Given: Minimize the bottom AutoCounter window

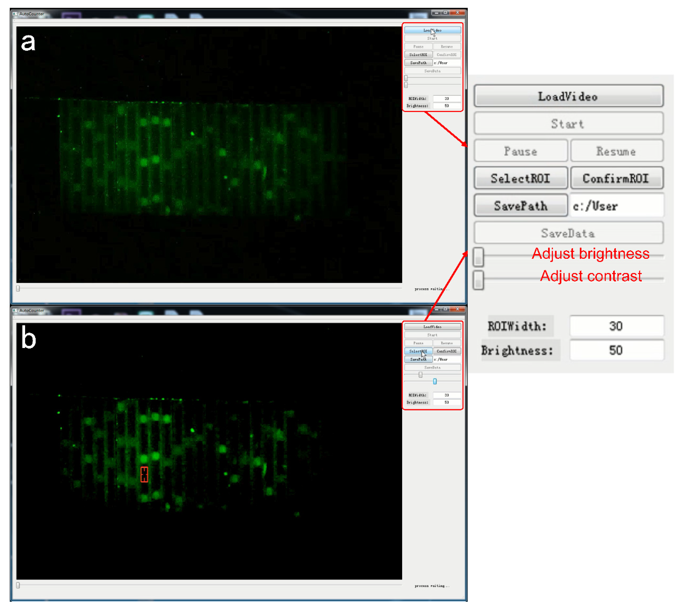Looking at the screenshot, I should tap(436, 309).
